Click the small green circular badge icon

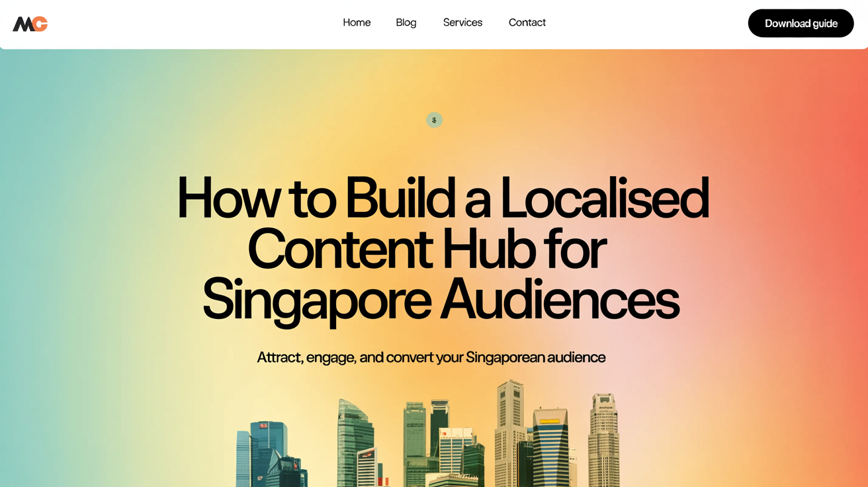point(434,120)
